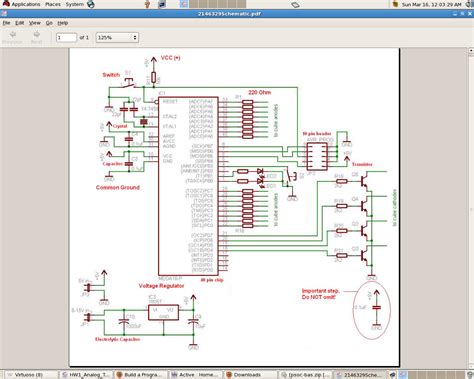This screenshot has height=379, width=474.
Task: Click the vertical scrollbar of the document
Action: (x=471, y=209)
